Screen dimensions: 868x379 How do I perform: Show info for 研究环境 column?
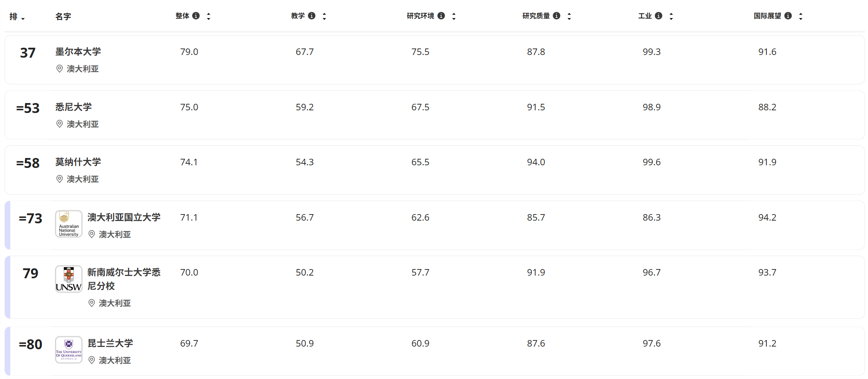441,16
